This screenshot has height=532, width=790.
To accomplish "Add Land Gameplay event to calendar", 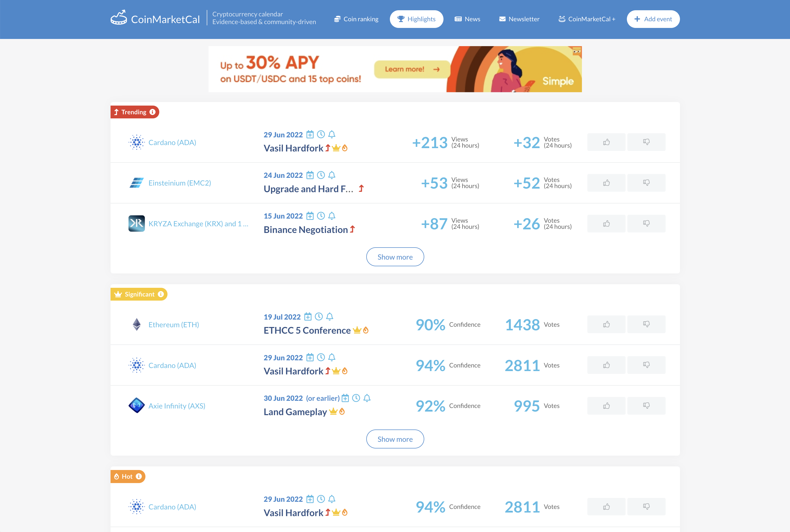I will (345, 398).
